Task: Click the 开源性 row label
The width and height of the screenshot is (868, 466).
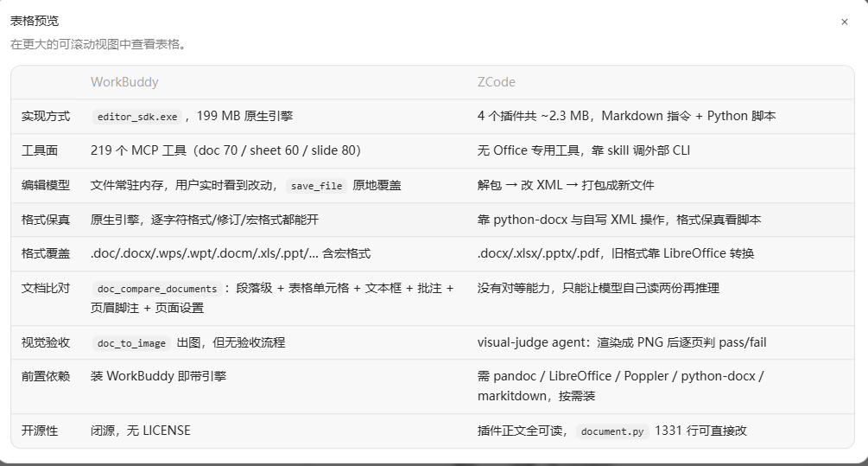Action: click(x=40, y=431)
